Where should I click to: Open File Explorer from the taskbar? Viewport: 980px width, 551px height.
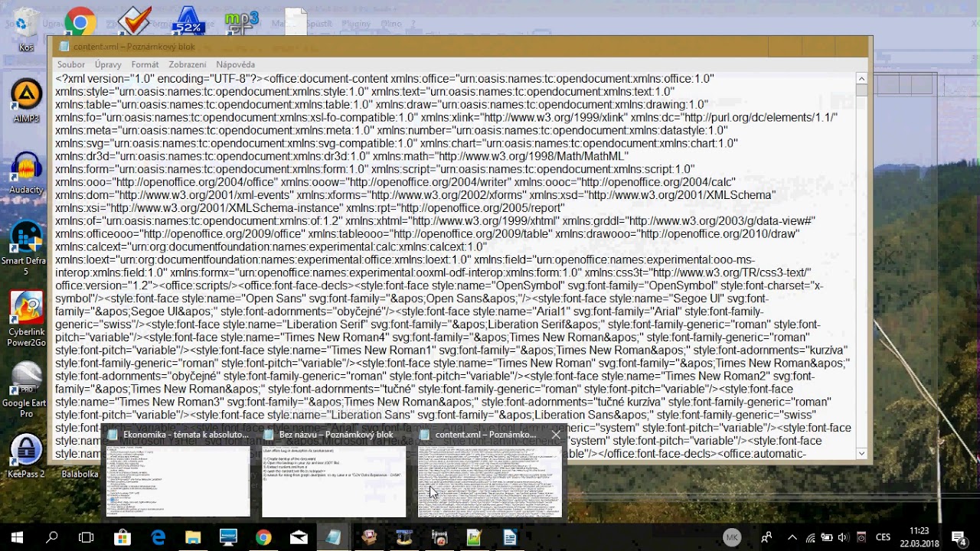(x=193, y=537)
